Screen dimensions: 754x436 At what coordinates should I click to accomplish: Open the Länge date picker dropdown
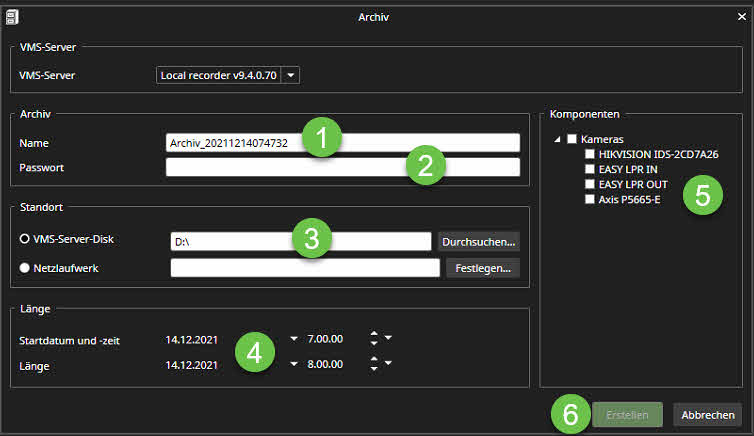coord(293,365)
